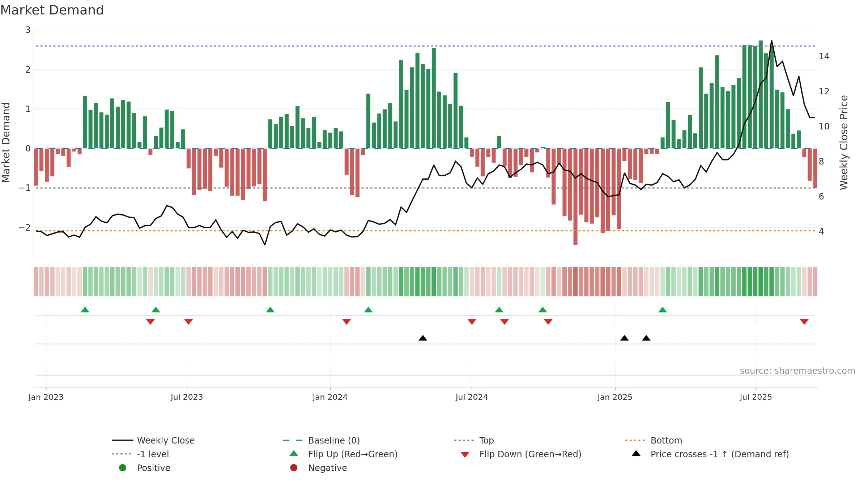Screen dimensions: 868x488
Task: Click the 14 tick on the price axis
Action: [x=824, y=56]
